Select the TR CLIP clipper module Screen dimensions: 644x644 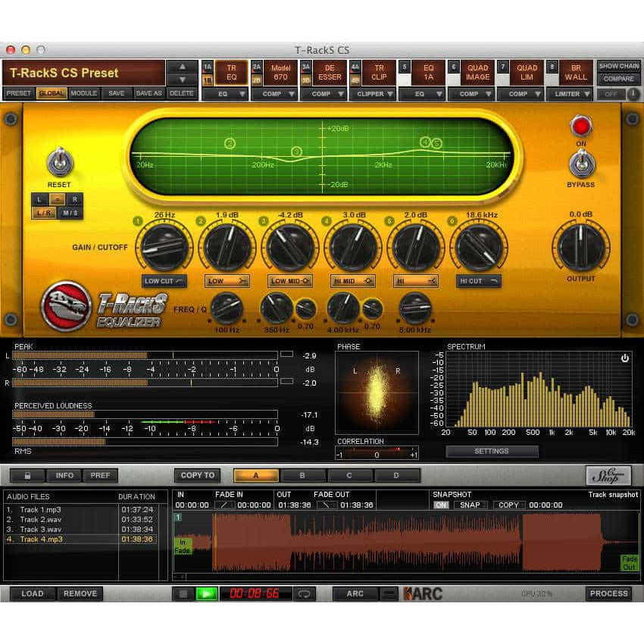[x=378, y=72]
